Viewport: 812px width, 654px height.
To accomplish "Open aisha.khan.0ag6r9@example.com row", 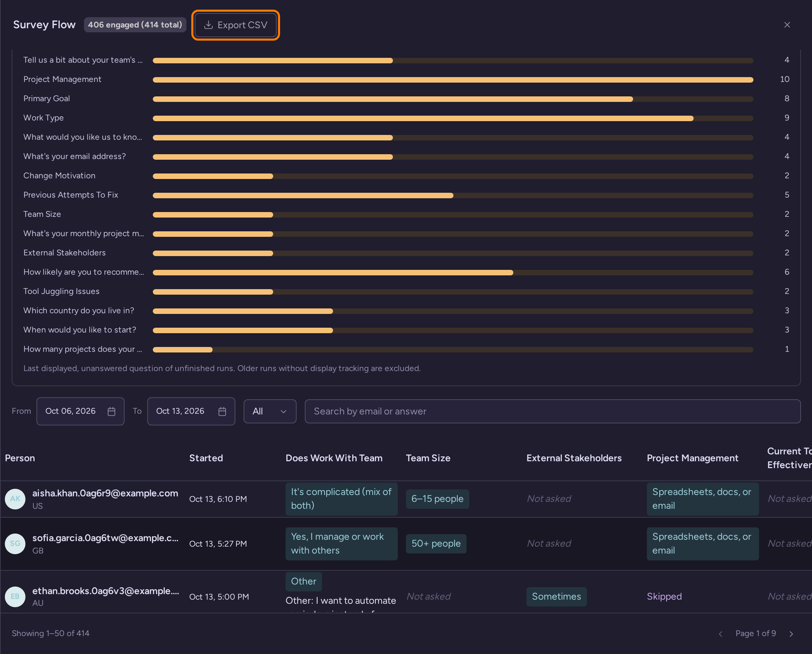I will point(406,499).
